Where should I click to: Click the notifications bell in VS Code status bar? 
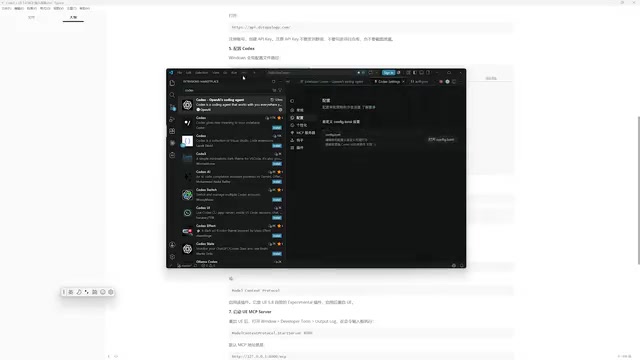[462, 265]
